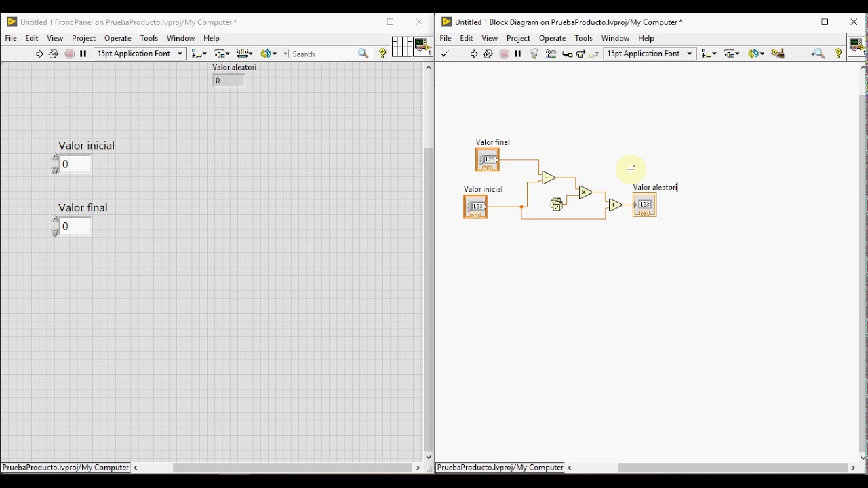
Task: Pause execution from Block Diagram toolbar
Action: 518,54
